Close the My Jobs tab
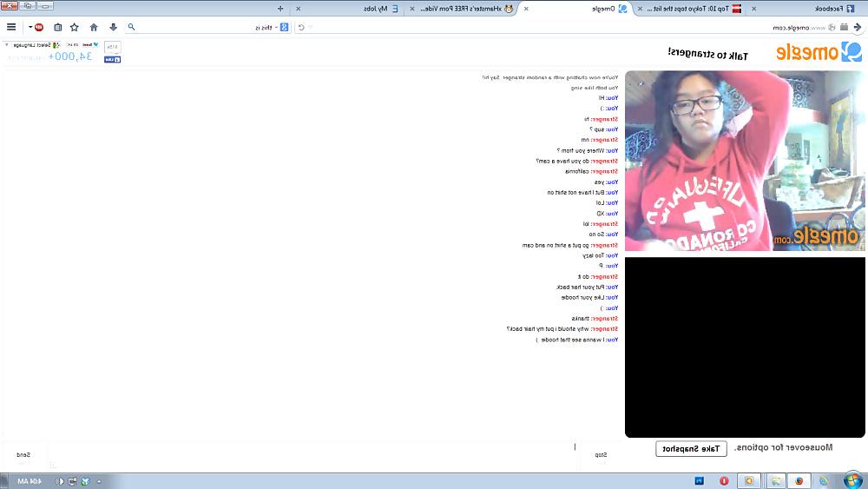Viewport: 868px width, 489px height. pos(299,9)
